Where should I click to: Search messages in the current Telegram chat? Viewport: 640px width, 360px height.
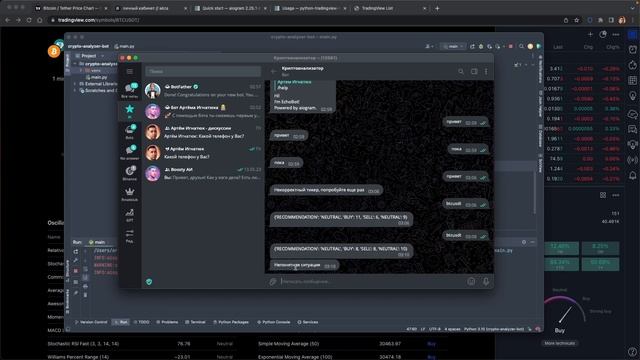(x=461, y=71)
